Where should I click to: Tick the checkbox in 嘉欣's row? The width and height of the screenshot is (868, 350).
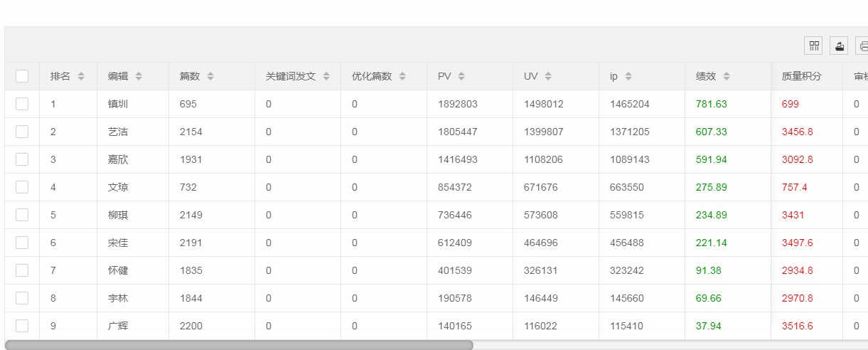click(22, 159)
